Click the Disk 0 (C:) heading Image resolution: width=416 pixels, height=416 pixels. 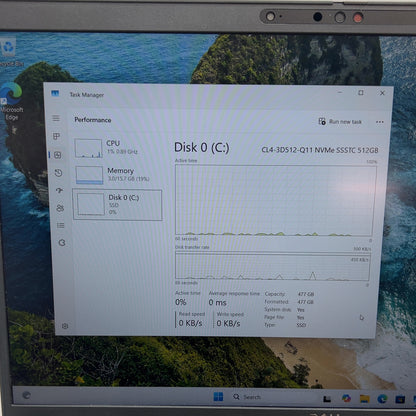point(202,147)
